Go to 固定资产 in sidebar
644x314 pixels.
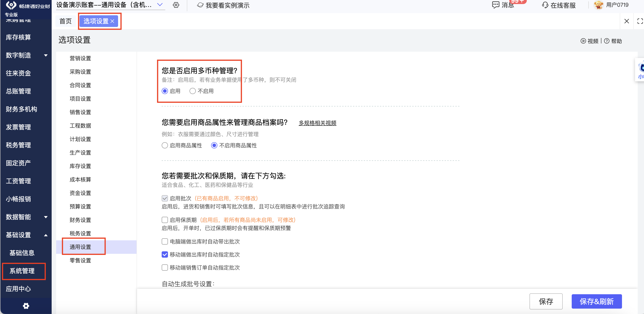coord(18,163)
